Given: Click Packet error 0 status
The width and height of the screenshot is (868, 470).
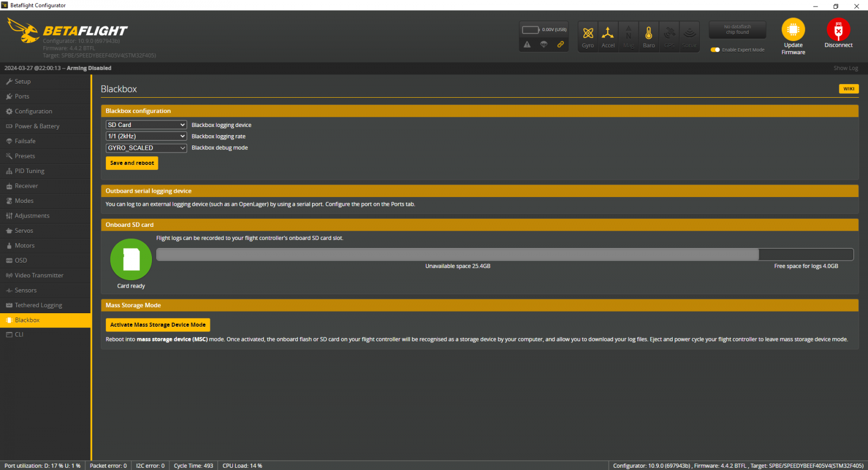Looking at the screenshot, I should tap(108, 466).
